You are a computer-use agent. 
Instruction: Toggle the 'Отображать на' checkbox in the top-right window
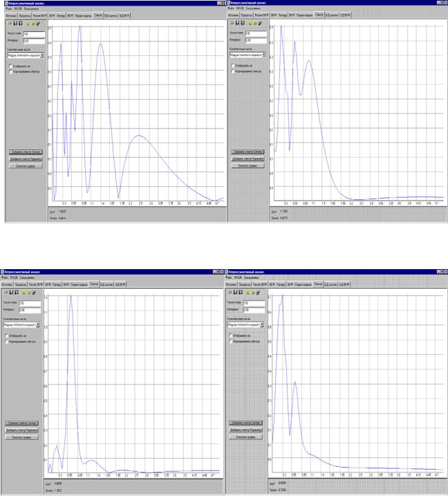[233, 66]
